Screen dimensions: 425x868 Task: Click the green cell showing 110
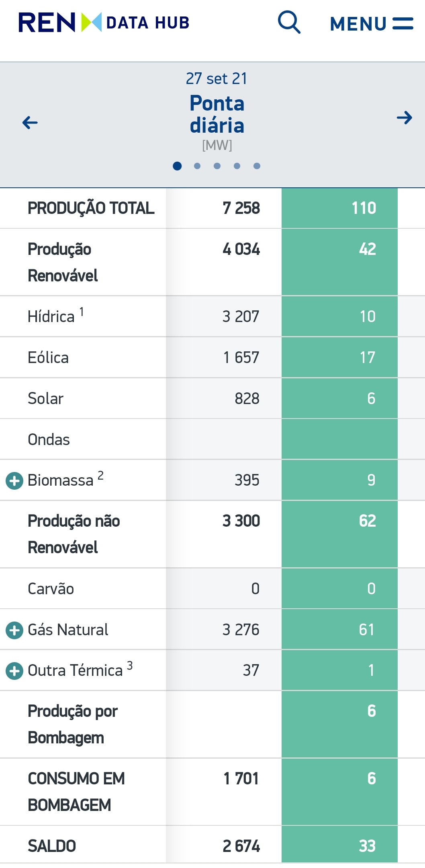339,208
